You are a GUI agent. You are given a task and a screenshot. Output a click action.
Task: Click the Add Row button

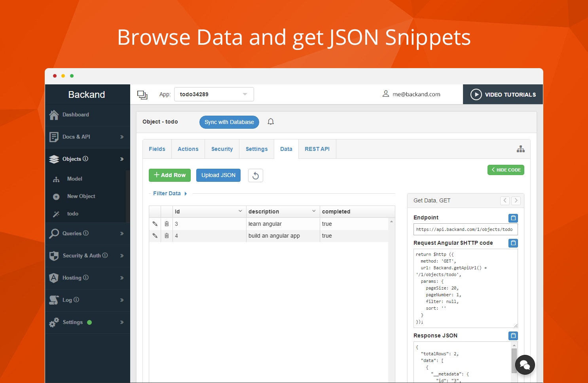point(170,175)
